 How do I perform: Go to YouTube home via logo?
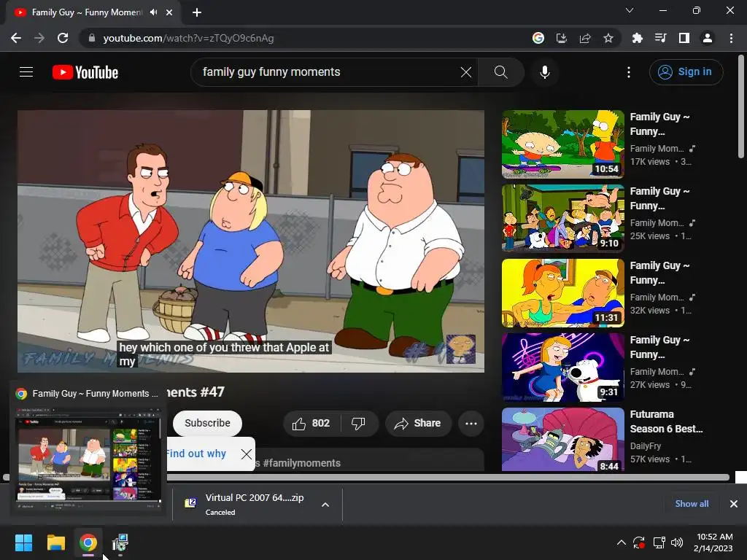pyautogui.click(x=85, y=72)
